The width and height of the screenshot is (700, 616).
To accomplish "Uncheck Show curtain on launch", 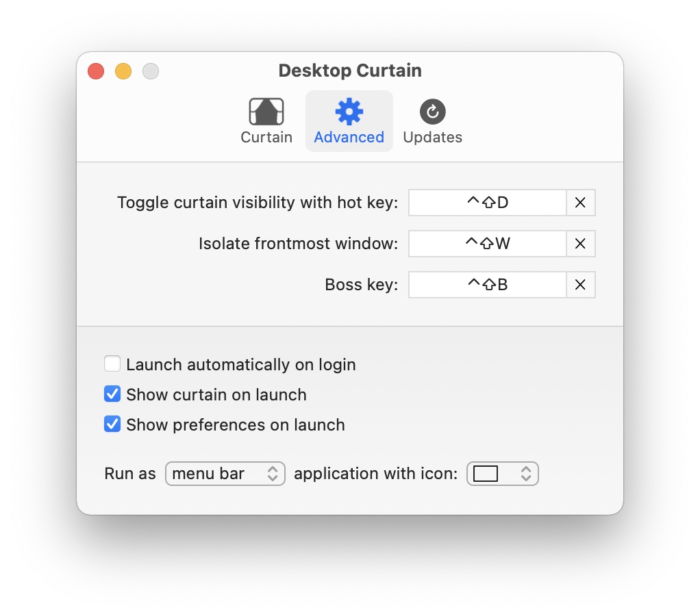I will 112,394.
